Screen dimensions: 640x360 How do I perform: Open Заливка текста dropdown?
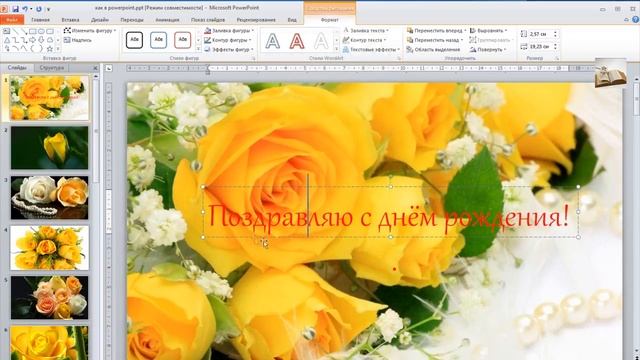pyautogui.click(x=366, y=31)
